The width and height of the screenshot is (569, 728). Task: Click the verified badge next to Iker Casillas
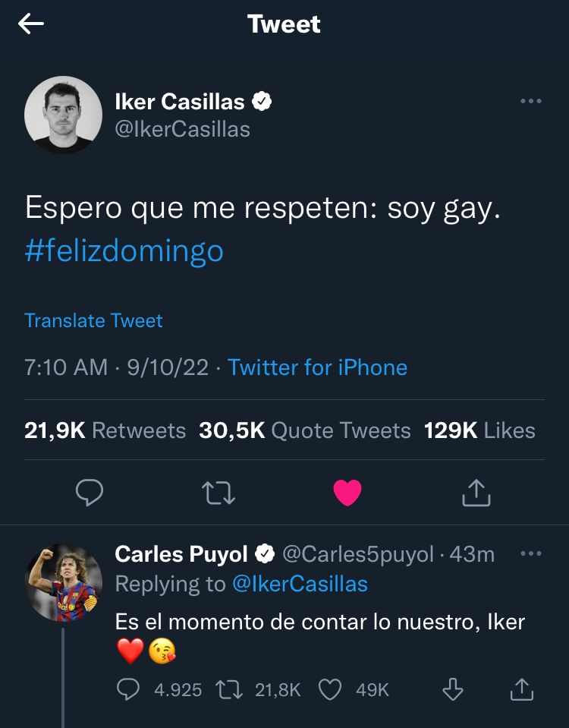[262, 100]
